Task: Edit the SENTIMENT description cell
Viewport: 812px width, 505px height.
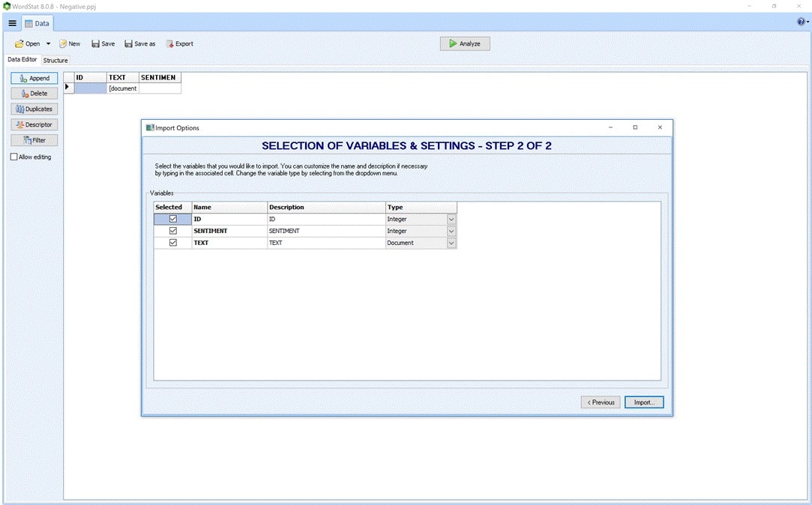Action: click(x=326, y=231)
